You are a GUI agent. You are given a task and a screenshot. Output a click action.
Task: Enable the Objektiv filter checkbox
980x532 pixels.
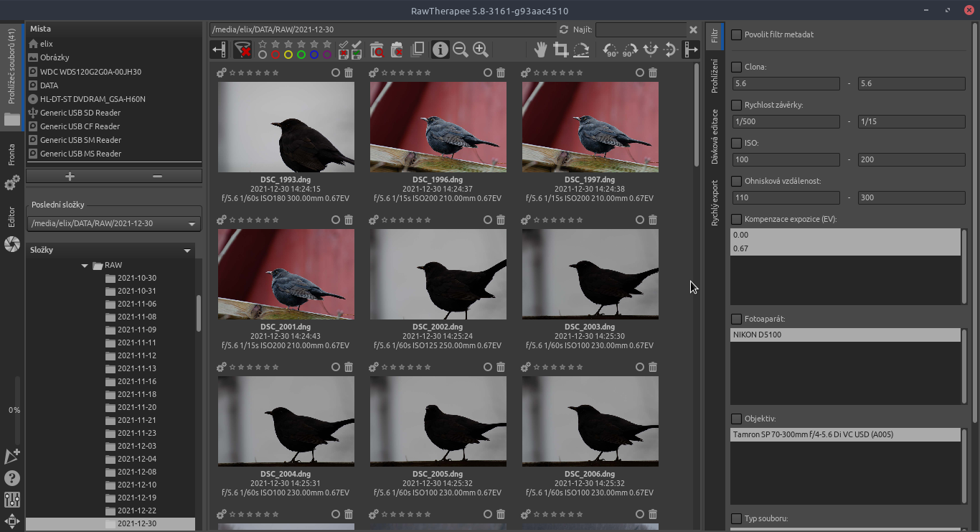(x=736, y=419)
